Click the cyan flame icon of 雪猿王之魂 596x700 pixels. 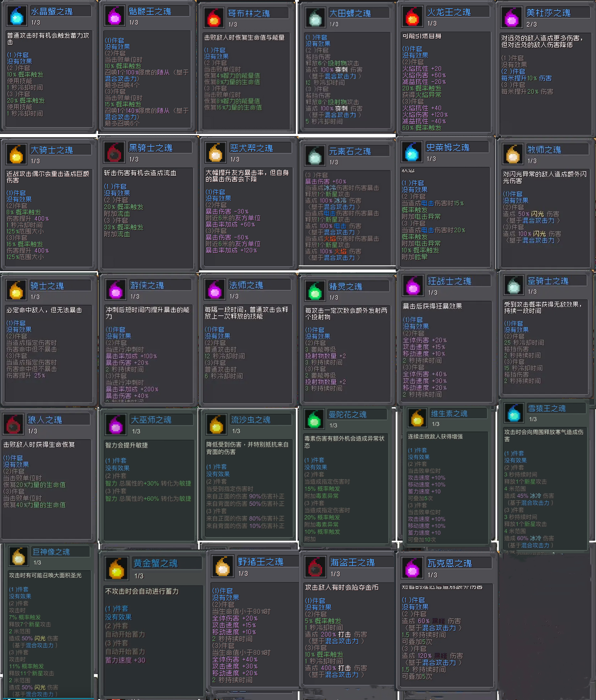tap(514, 413)
